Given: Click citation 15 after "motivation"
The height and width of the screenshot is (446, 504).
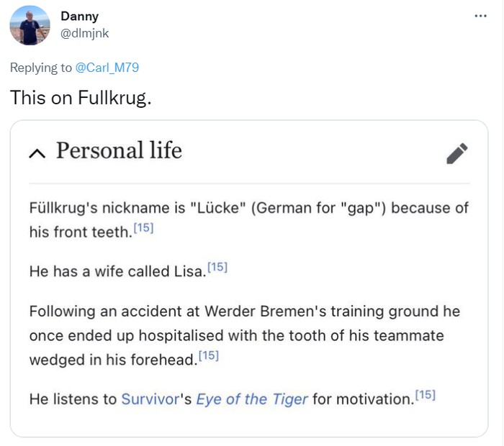Looking at the screenshot, I should point(425,394).
